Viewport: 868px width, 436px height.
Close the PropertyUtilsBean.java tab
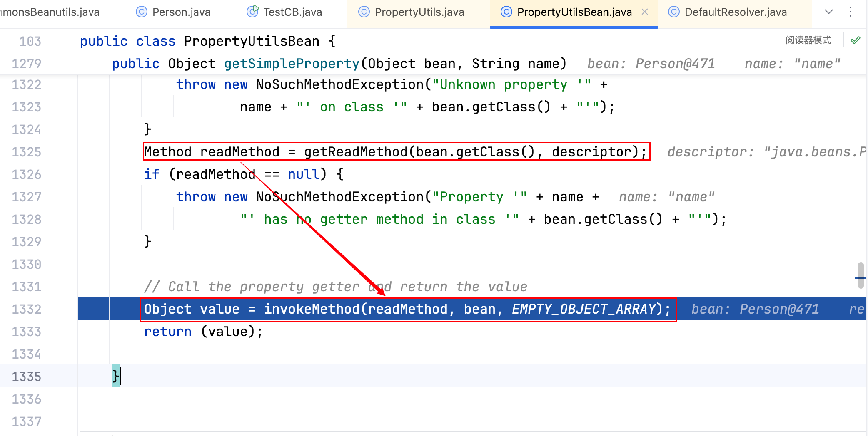(x=645, y=12)
